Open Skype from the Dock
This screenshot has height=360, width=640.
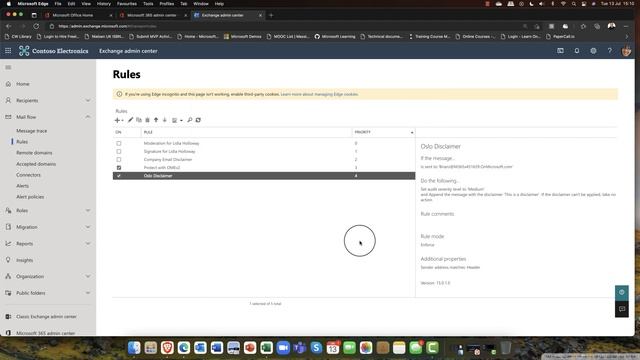(x=316, y=348)
